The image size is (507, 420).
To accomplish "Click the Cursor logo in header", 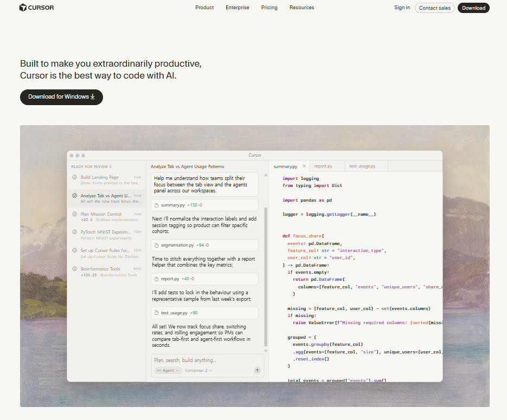I will [36, 8].
